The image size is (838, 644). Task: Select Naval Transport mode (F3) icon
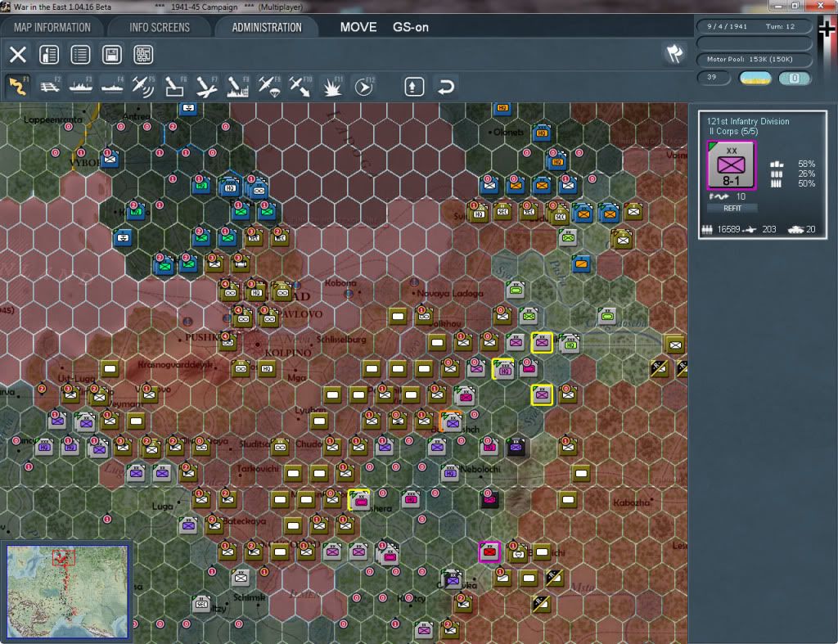[x=81, y=86]
